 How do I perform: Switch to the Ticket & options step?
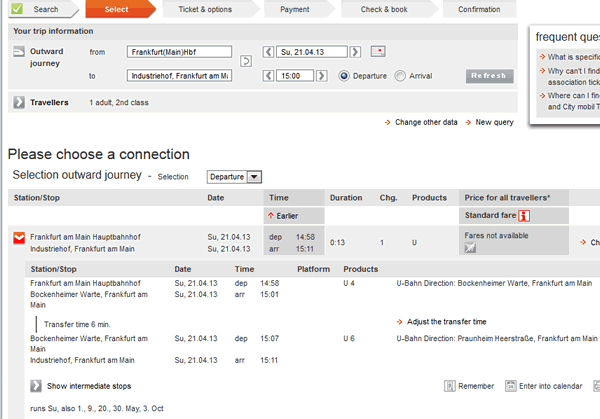pos(205,10)
